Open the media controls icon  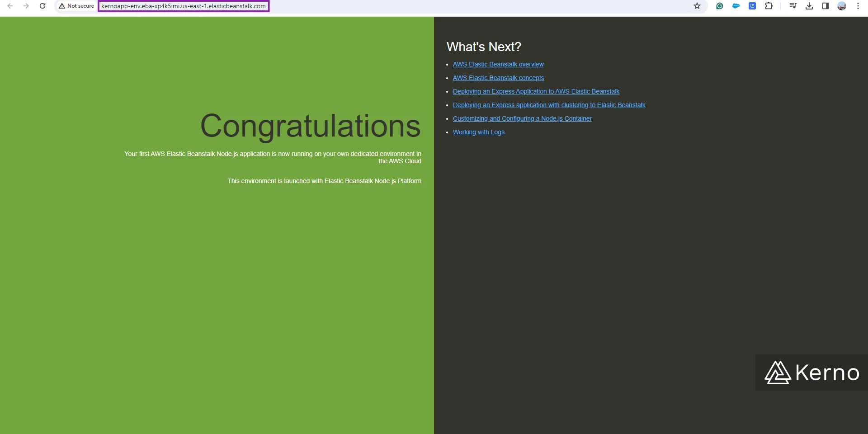(793, 6)
